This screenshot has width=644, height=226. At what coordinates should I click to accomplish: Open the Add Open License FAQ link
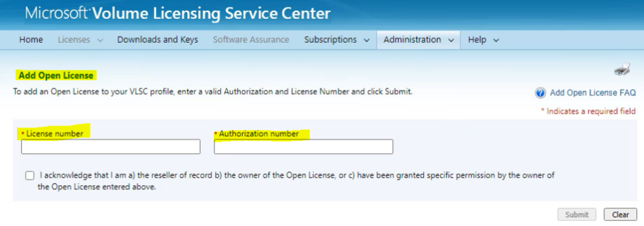click(x=592, y=93)
